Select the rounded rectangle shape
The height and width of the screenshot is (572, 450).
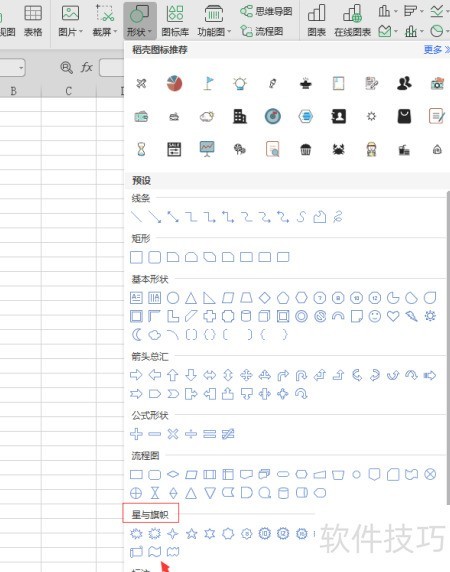pyautogui.click(x=155, y=257)
